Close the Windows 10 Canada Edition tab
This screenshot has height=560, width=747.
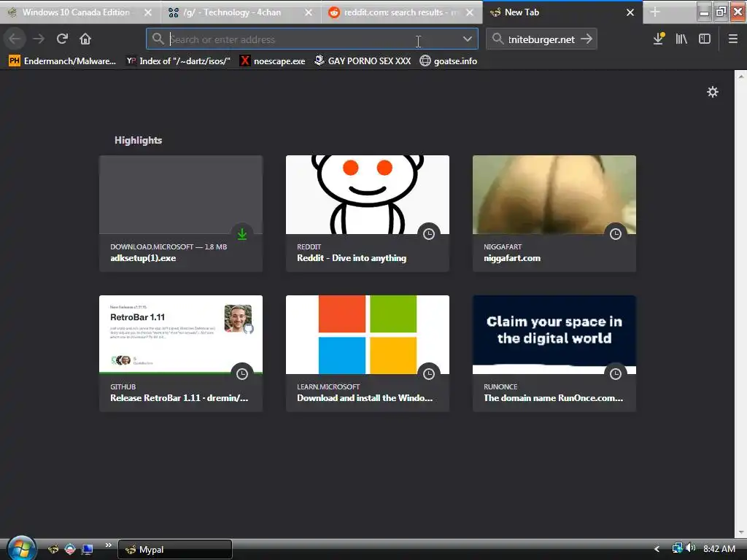(x=148, y=12)
